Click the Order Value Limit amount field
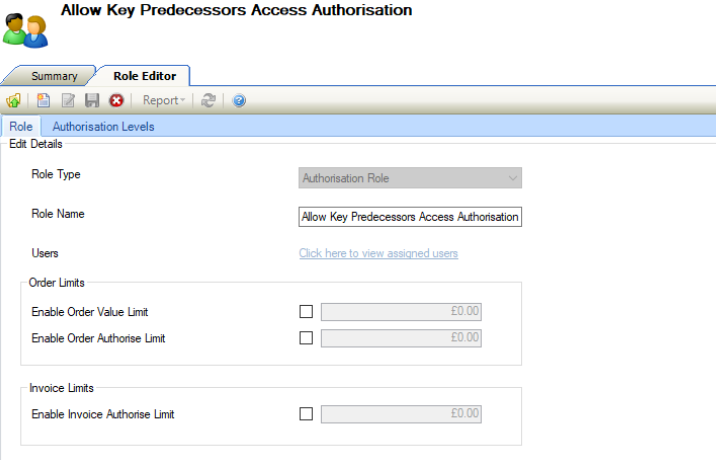Image resolution: width=716 pixels, height=460 pixels. coord(401,312)
